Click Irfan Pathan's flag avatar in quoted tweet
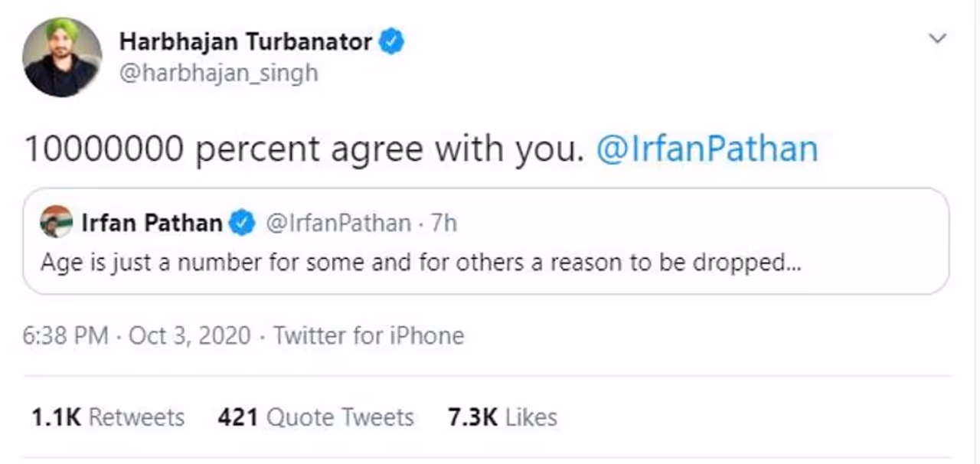The width and height of the screenshot is (980, 464). point(56,222)
